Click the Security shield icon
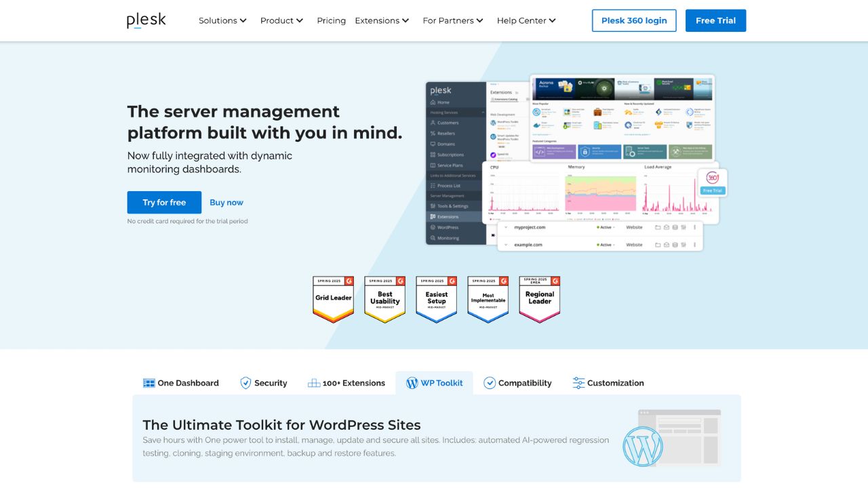Image resolution: width=868 pixels, height=488 pixels. (245, 383)
